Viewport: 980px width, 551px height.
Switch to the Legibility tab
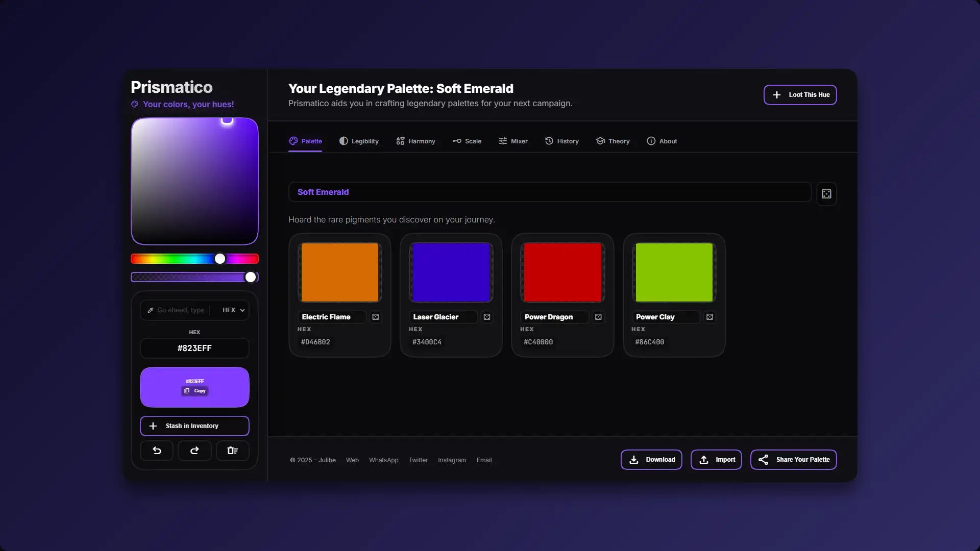tap(359, 141)
